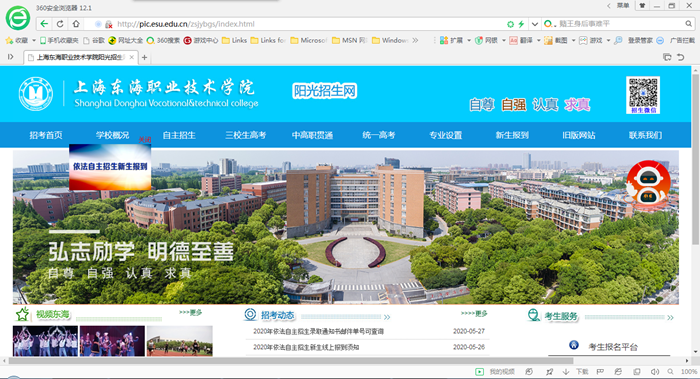The width and height of the screenshot is (700, 379).
Task: Click the college round logo emblem
Action: 36,94
